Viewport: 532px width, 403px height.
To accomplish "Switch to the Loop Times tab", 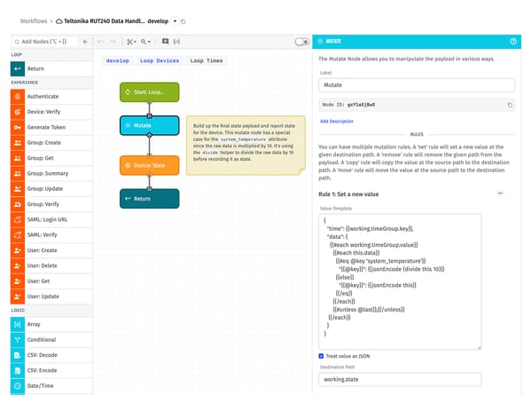I will click(207, 61).
